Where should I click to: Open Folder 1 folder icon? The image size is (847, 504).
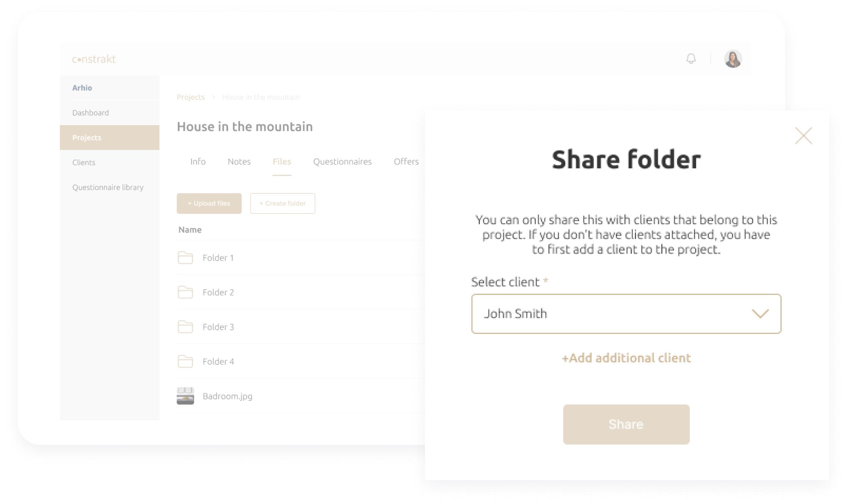tap(185, 258)
